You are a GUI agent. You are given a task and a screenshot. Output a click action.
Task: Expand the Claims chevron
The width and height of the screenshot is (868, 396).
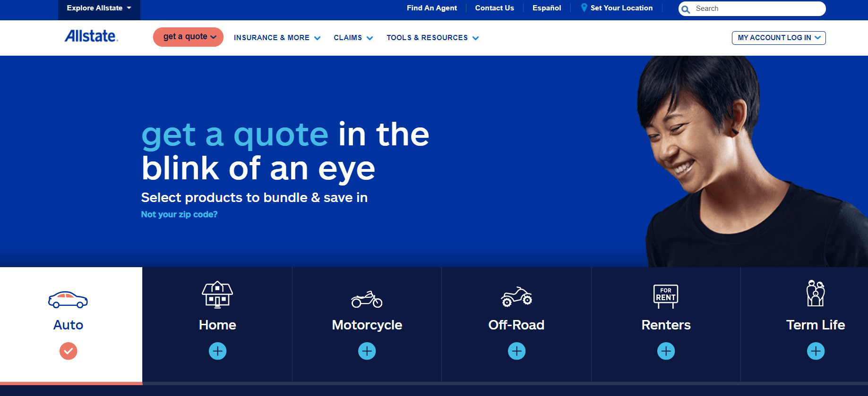pyautogui.click(x=370, y=38)
